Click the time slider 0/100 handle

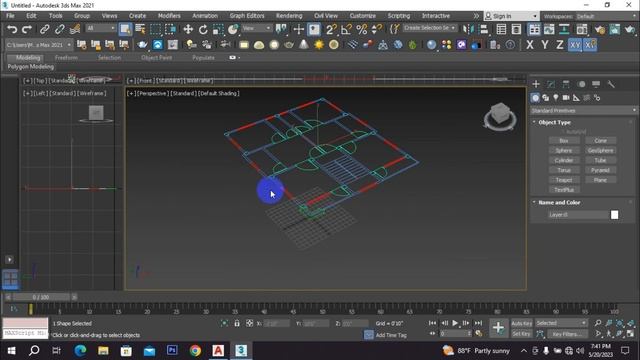40,297
